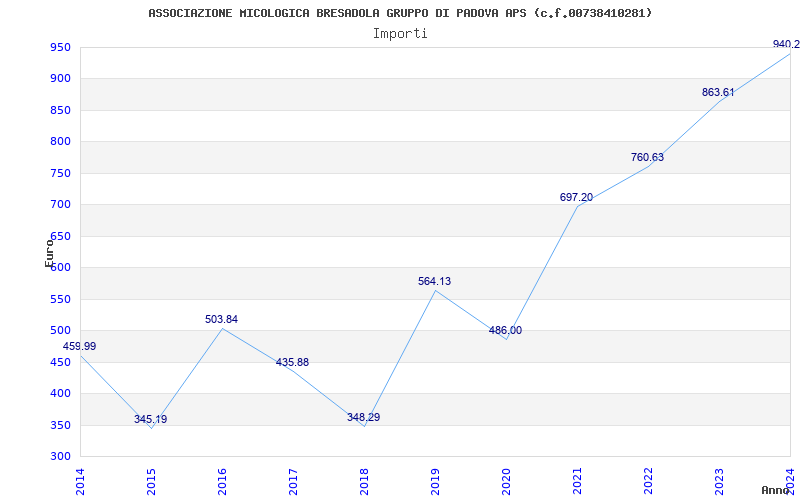
Task: Select the 486.00 data label
Action: (x=505, y=331)
